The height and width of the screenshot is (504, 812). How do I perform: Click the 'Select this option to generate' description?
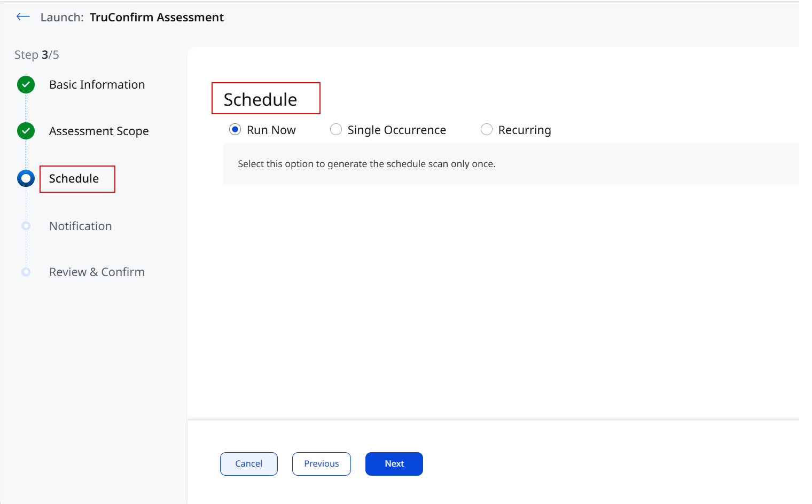(366, 164)
